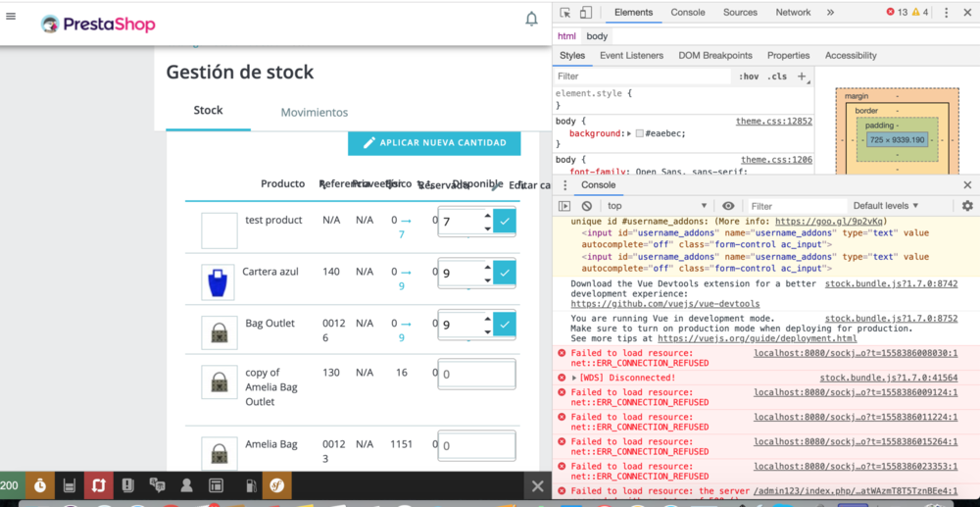Click the Symfony profiler database fuel pump icon

[250, 485]
